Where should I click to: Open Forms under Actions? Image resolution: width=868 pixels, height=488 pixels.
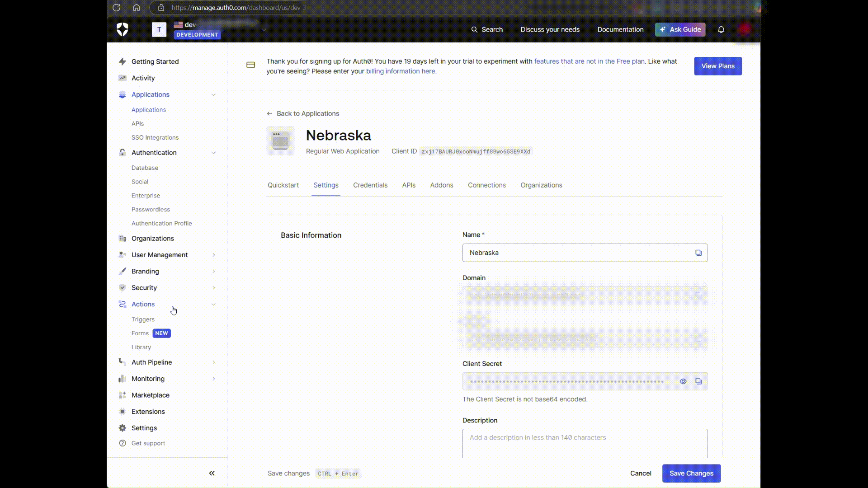[x=140, y=333]
